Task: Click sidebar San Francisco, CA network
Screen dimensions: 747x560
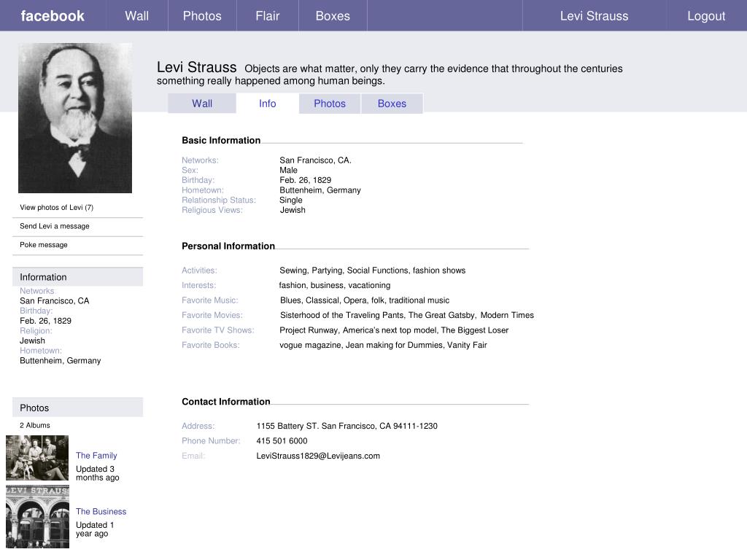Action: (54, 301)
